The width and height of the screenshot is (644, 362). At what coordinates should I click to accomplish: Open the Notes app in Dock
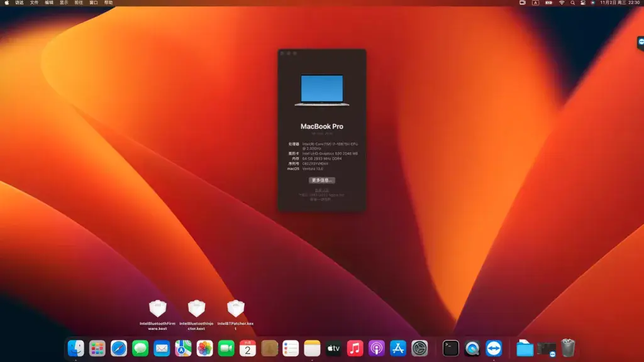312,348
